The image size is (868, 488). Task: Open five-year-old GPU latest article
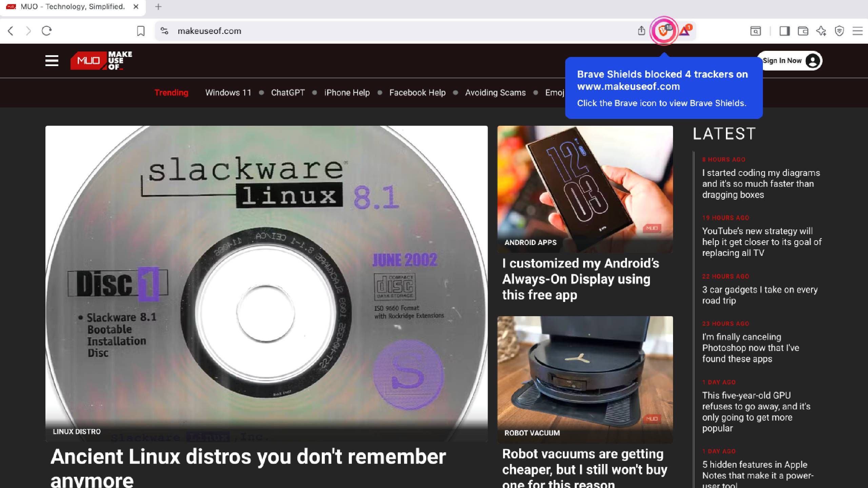756,412
